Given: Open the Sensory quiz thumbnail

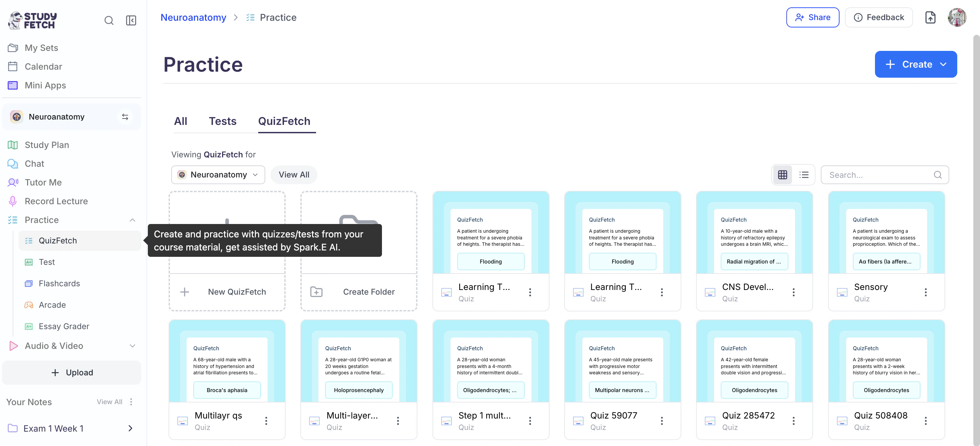Looking at the screenshot, I should click(x=886, y=232).
